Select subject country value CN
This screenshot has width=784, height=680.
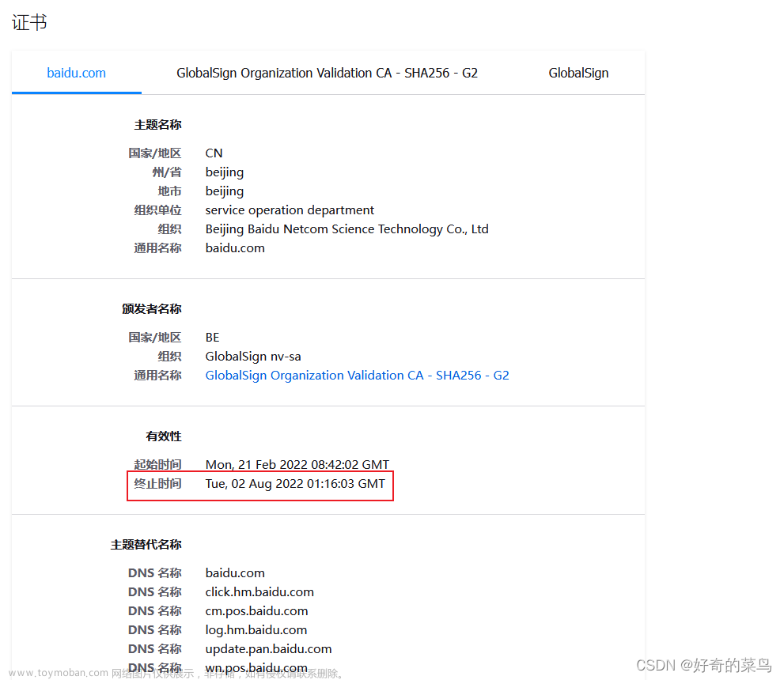214,153
